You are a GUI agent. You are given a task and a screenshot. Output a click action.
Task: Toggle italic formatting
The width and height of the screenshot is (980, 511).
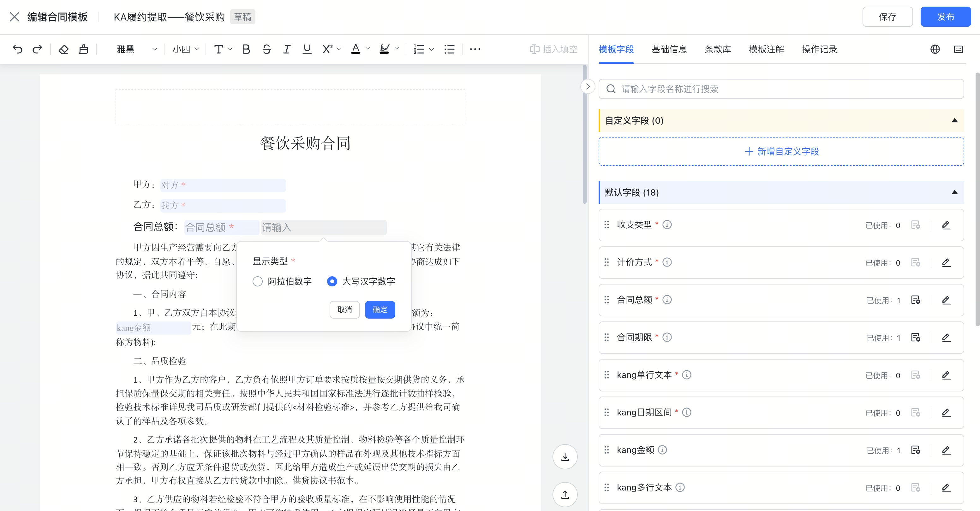(x=286, y=49)
